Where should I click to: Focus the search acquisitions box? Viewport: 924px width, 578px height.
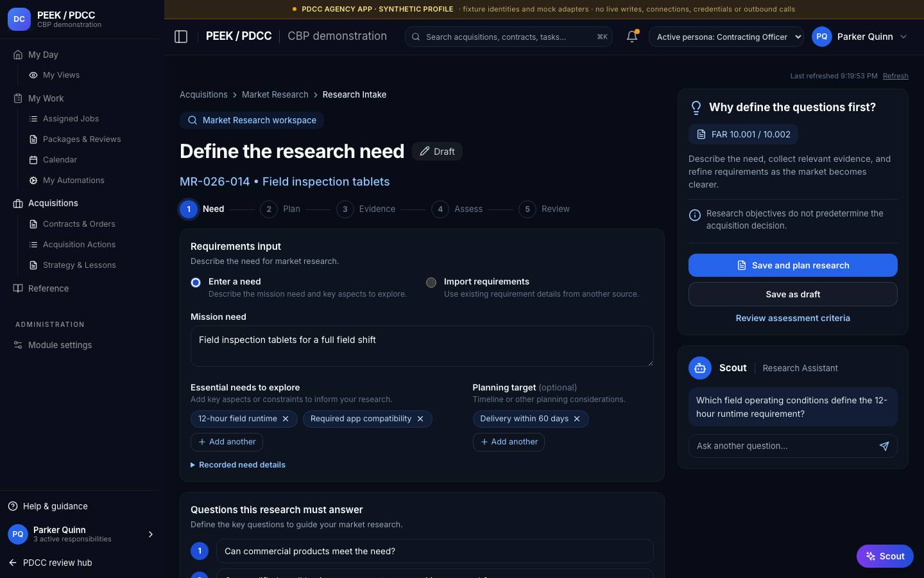pos(509,37)
